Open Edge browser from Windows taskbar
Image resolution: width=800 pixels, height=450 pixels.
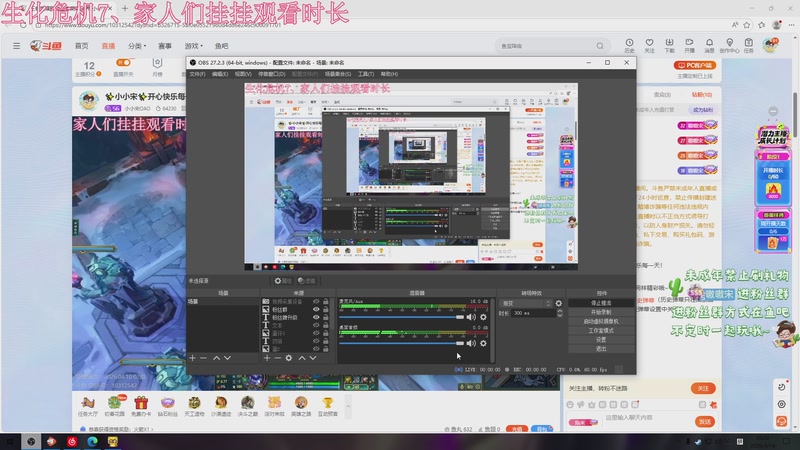click(x=92, y=441)
